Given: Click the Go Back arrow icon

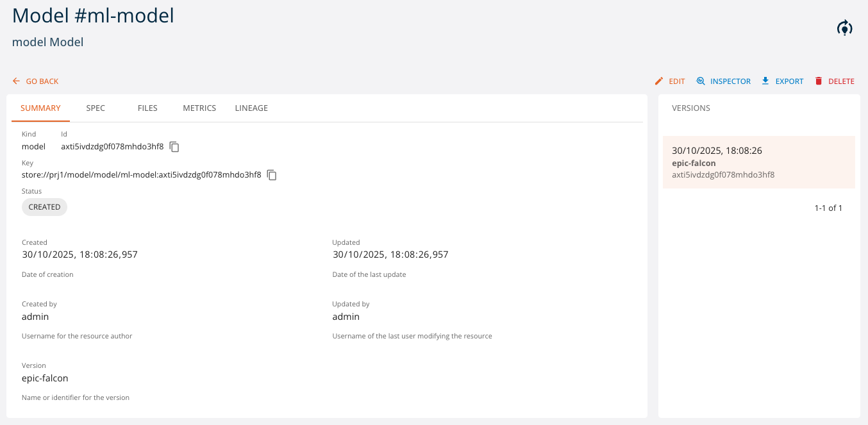Looking at the screenshot, I should pyautogui.click(x=17, y=81).
